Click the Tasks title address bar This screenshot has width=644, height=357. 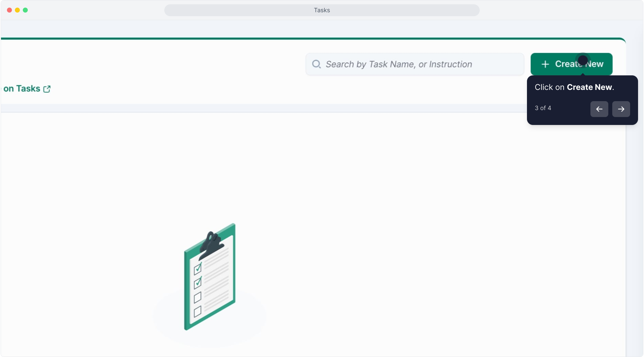[322, 10]
